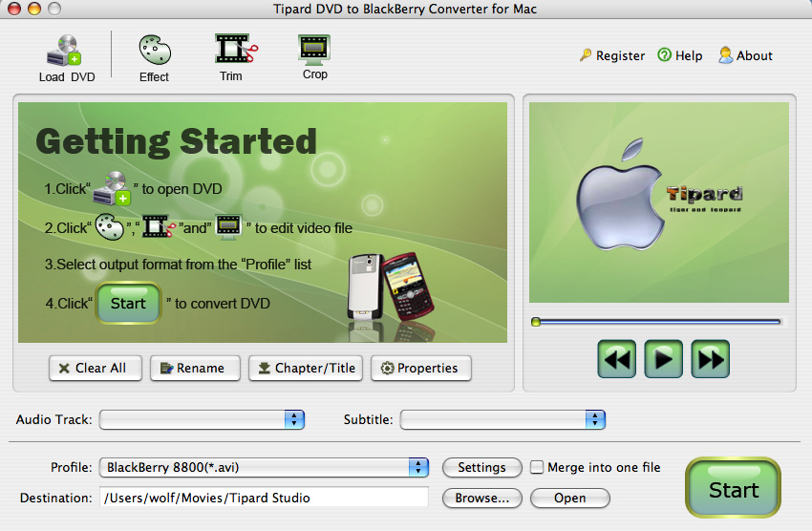Click the large green Start button
The image size is (812, 531).
point(733,488)
